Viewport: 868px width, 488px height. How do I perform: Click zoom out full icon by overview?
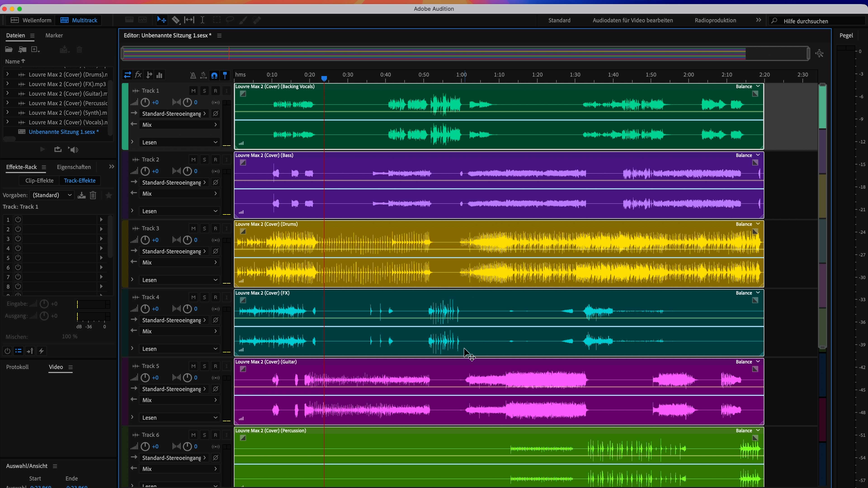pos(819,54)
